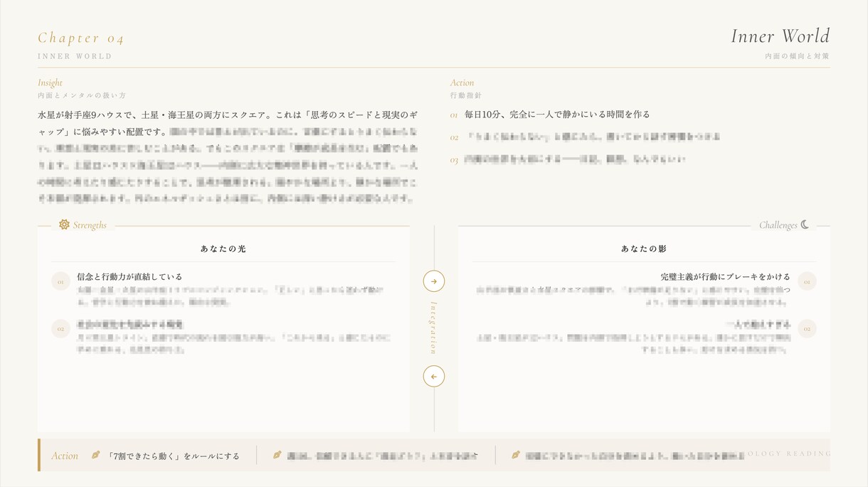
Task: Click the upper Action heading above 行動指針
Action: pyautogui.click(x=462, y=83)
